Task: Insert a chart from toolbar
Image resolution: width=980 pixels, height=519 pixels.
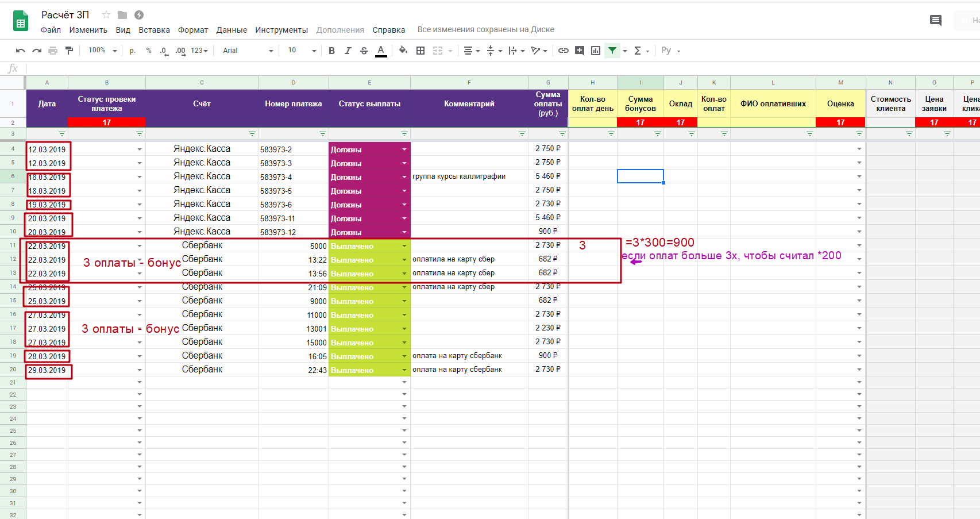Action: point(596,51)
